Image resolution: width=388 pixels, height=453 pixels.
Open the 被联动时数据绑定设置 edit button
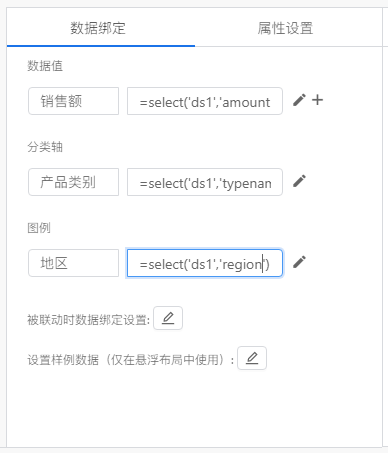(x=168, y=318)
